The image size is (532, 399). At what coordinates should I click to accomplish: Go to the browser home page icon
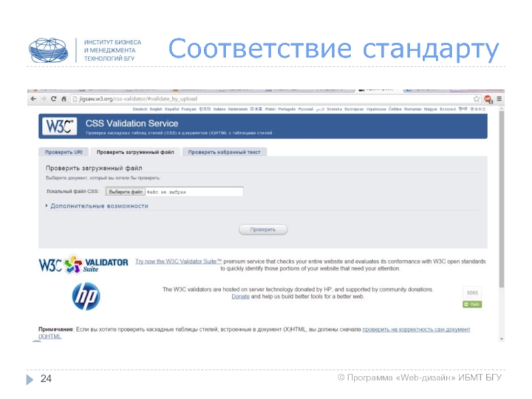[63, 98]
